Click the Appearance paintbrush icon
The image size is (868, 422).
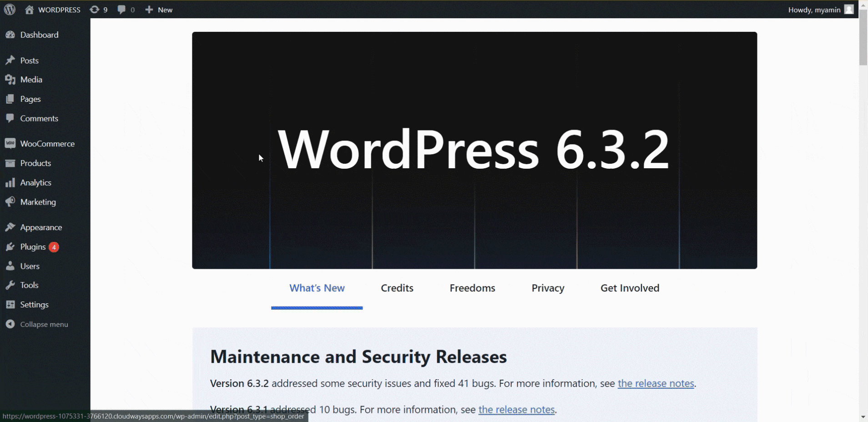pyautogui.click(x=10, y=227)
